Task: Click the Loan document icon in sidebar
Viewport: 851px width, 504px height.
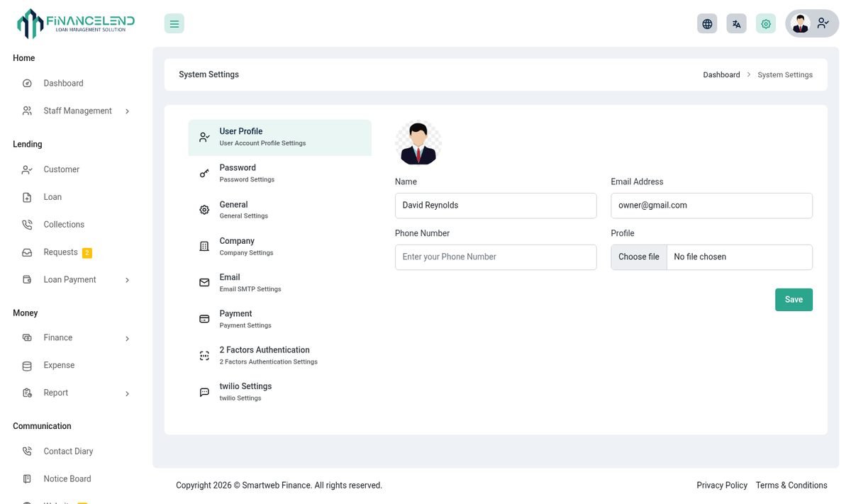Action: pyautogui.click(x=27, y=198)
